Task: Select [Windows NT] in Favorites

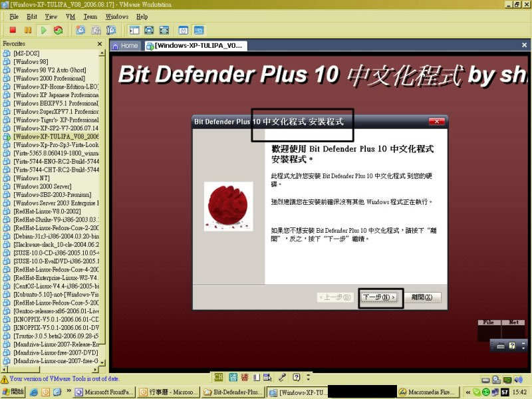Action: coord(31,178)
